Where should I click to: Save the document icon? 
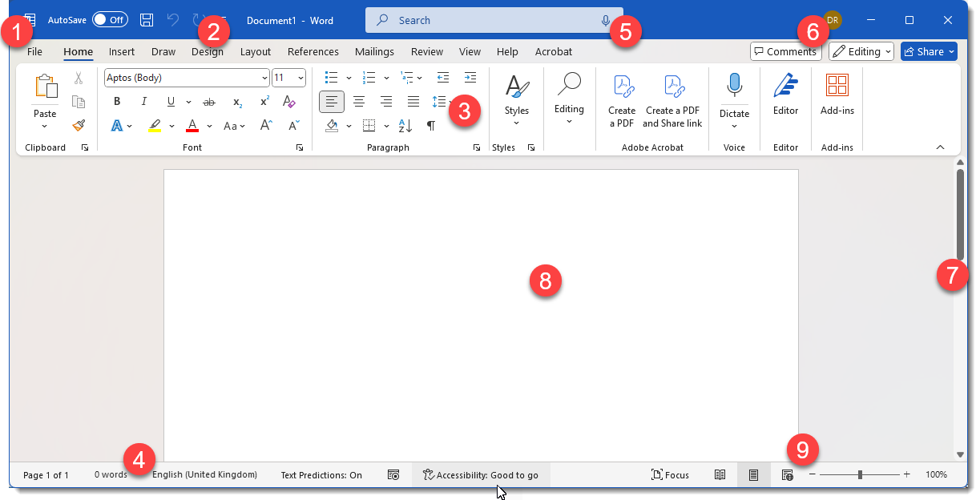coord(147,20)
